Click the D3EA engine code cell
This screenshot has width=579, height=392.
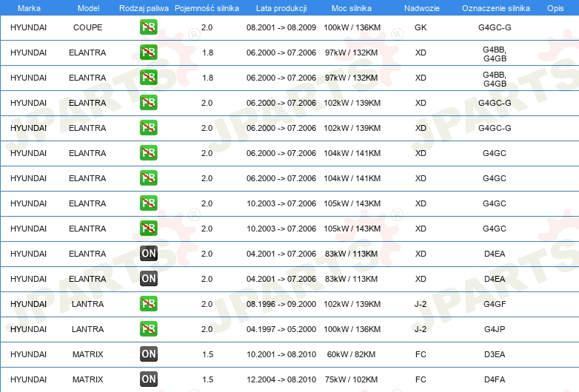[495, 354]
